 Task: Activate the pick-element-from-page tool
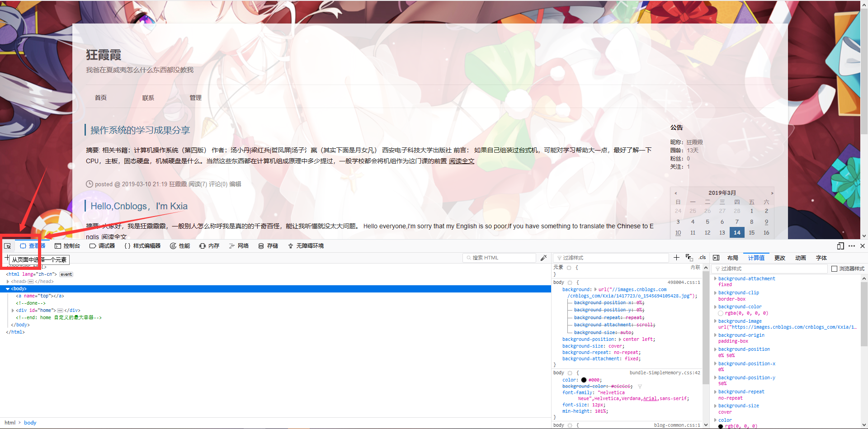point(8,246)
